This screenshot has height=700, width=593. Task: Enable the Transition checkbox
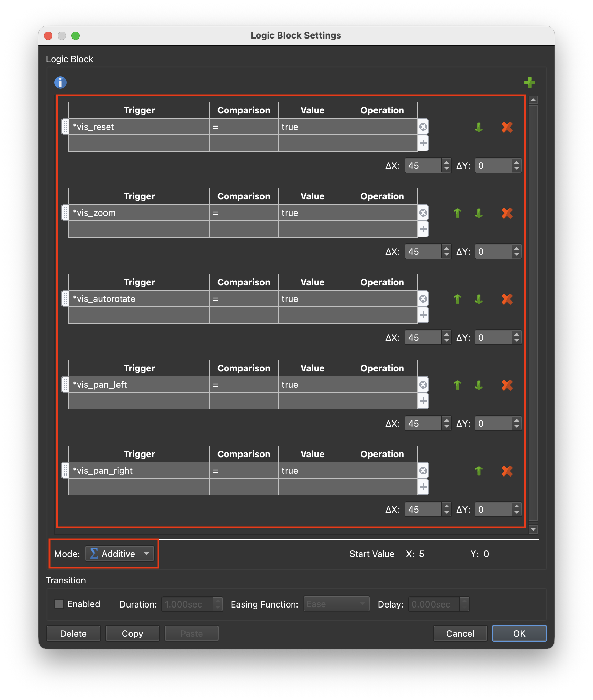pyautogui.click(x=59, y=604)
